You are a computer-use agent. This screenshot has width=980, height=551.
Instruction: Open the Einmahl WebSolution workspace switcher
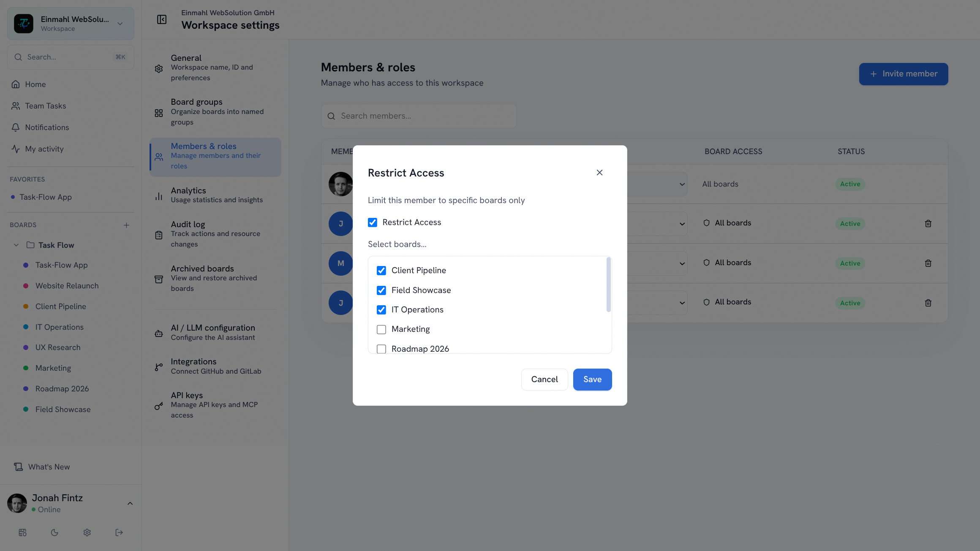tap(71, 24)
